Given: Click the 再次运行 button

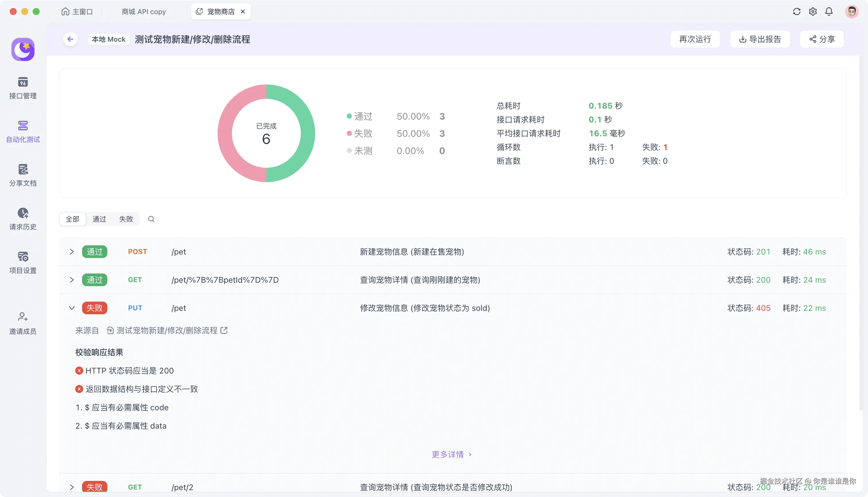Looking at the screenshot, I should 695,39.
